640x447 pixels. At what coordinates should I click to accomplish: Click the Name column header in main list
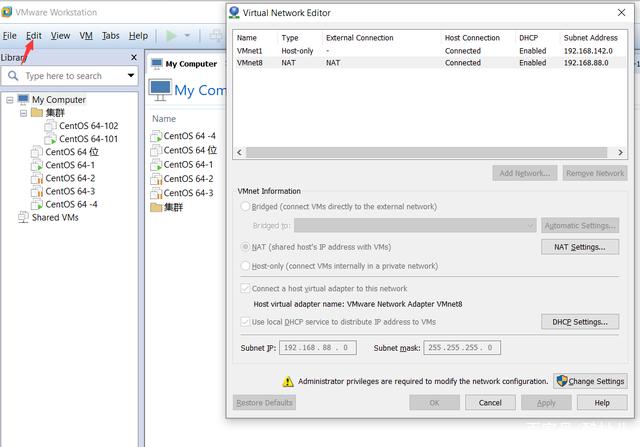[x=164, y=119]
